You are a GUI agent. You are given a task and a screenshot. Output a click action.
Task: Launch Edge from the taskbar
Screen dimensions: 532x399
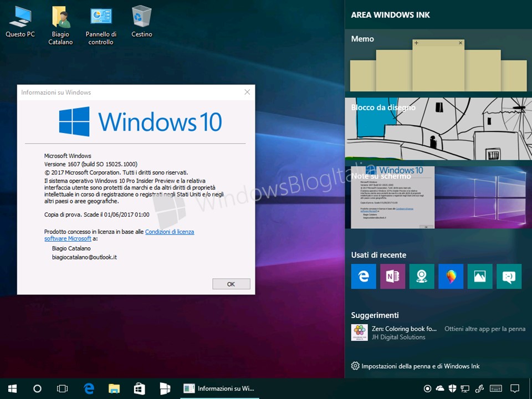(89, 389)
